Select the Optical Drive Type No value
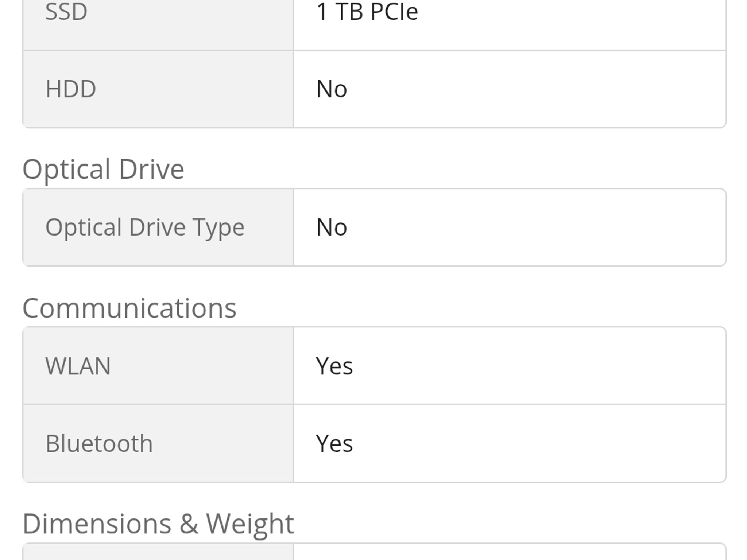 coord(332,227)
